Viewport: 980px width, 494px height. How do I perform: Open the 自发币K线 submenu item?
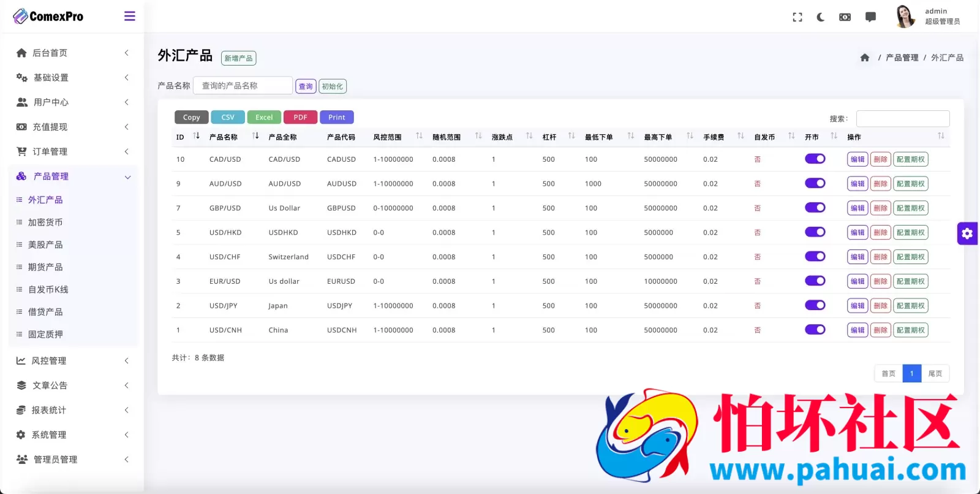(x=48, y=289)
